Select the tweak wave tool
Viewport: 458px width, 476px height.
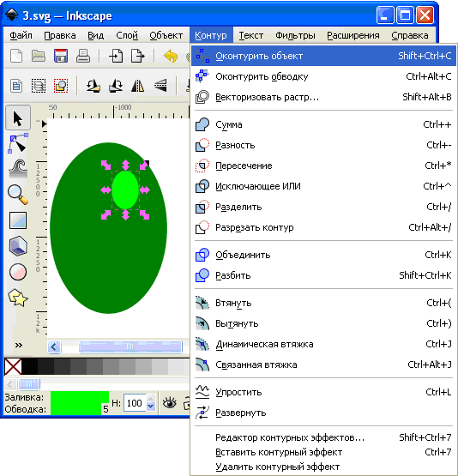(18, 169)
